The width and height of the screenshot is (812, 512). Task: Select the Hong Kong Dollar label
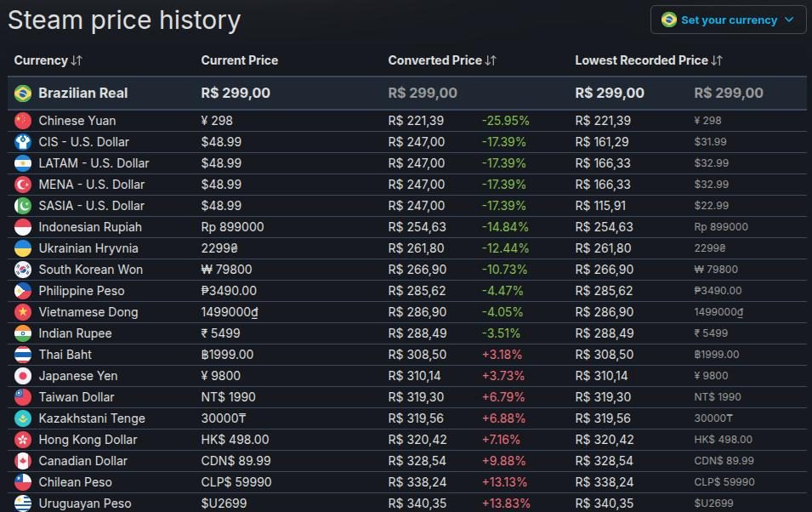(88, 440)
